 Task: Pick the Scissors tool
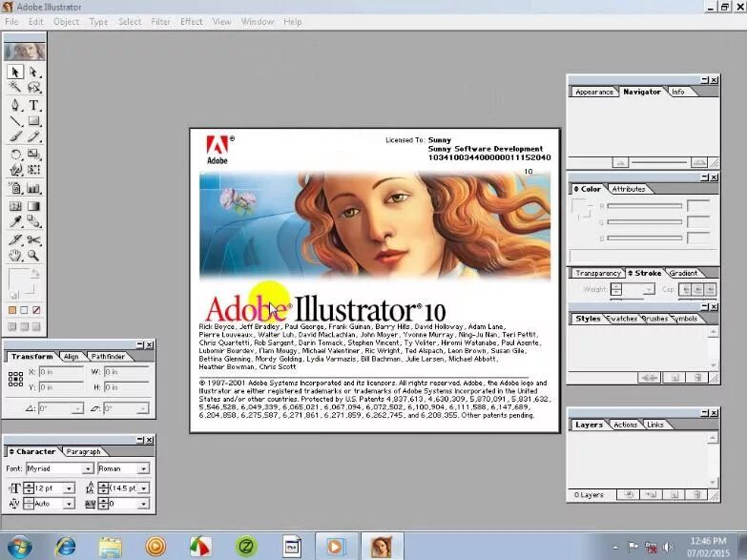(x=33, y=239)
